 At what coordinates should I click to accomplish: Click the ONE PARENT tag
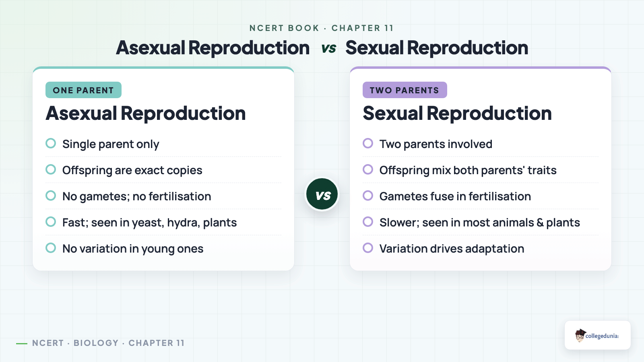click(83, 90)
